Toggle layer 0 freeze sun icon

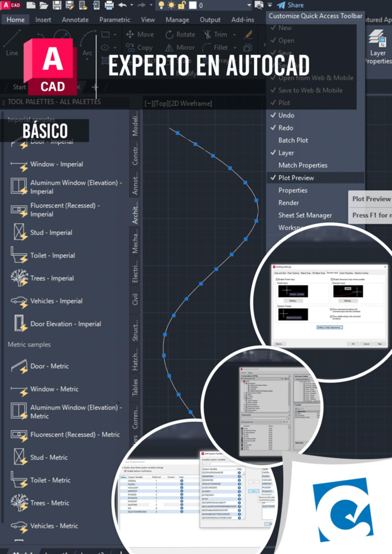coord(171,5)
